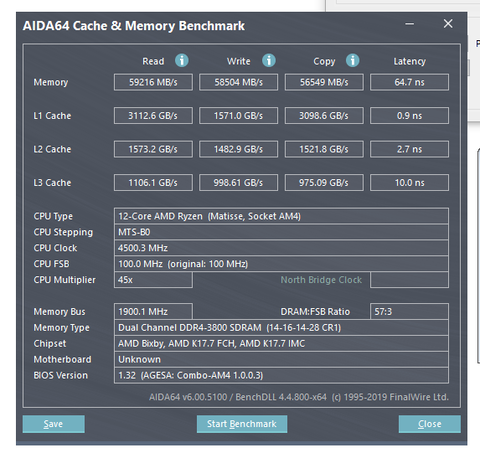Click the L3 Cache Latency result box
The height and width of the screenshot is (453, 480).
click(409, 183)
